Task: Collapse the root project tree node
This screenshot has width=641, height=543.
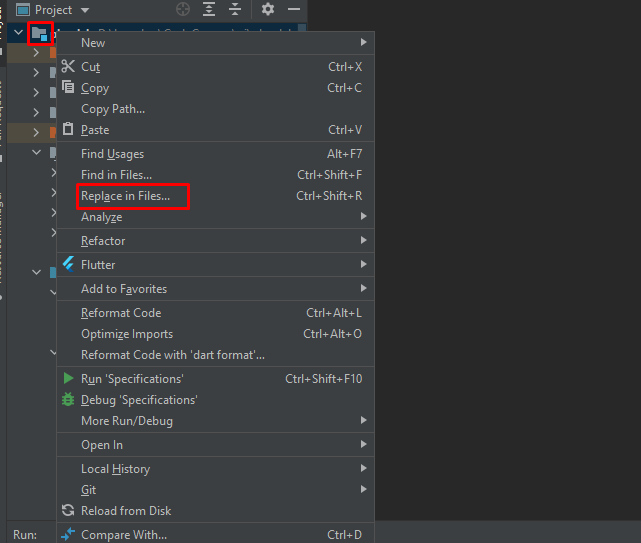Action: pos(18,33)
